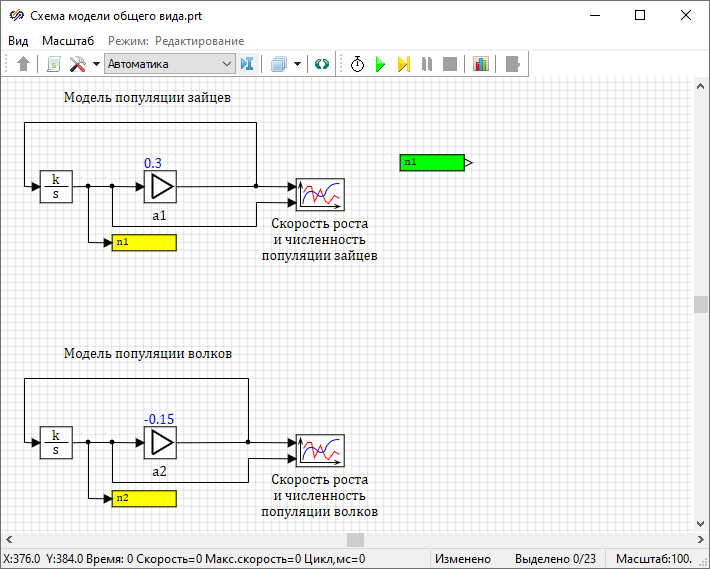The image size is (710, 569).
Task: Click the script page toolbar icon
Action: pyautogui.click(x=53, y=64)
